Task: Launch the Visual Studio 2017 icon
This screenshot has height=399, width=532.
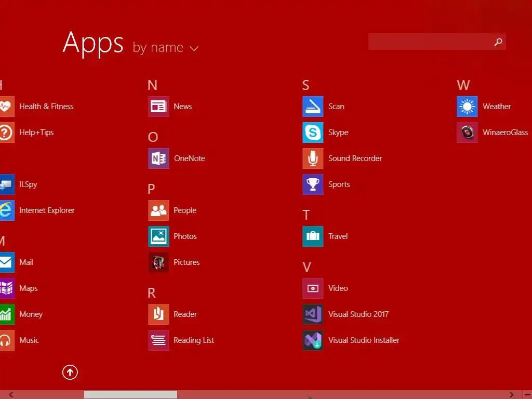Action: [x=313, y=314]
